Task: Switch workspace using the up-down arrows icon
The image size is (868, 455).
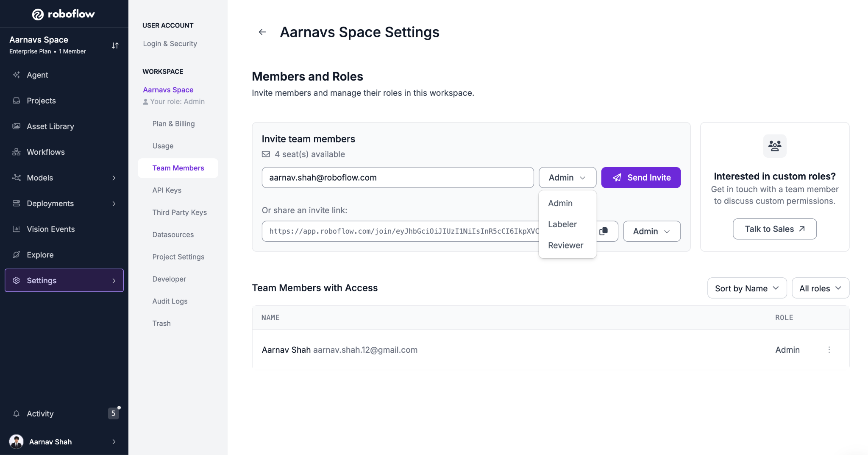Action: click(115, 45)
